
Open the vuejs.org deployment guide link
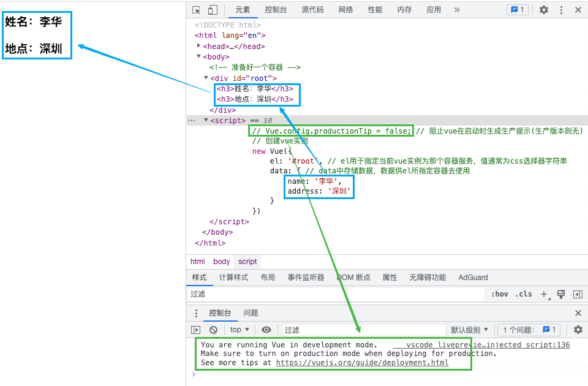click(x=362, y=362)
